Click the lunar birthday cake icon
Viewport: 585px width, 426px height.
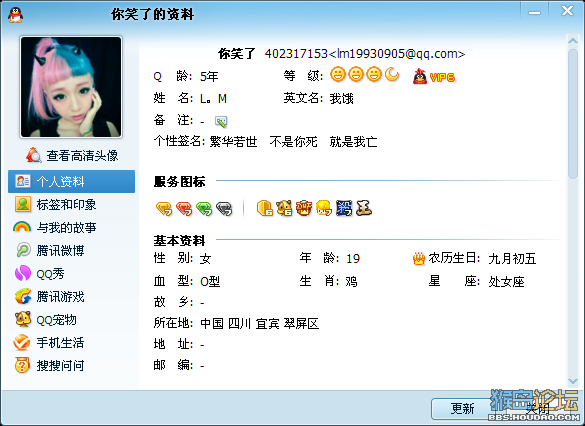point(419,259)
